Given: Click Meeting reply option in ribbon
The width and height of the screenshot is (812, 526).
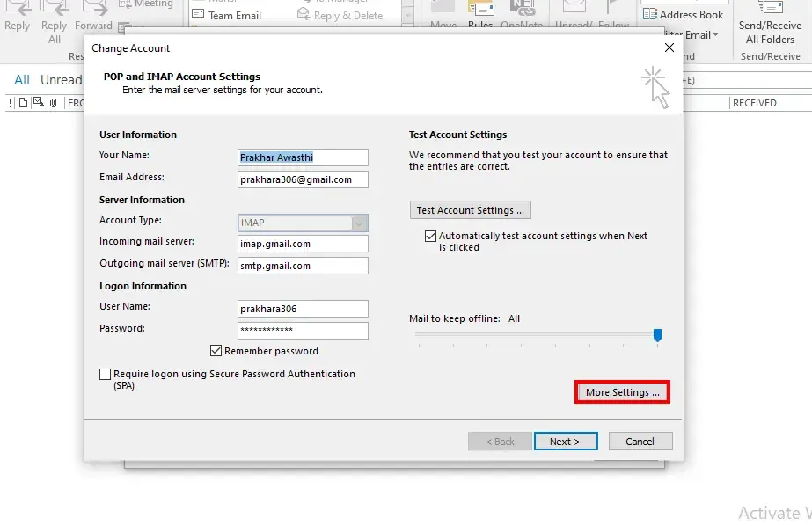Looking at the screenshot, I should (146, 4).
